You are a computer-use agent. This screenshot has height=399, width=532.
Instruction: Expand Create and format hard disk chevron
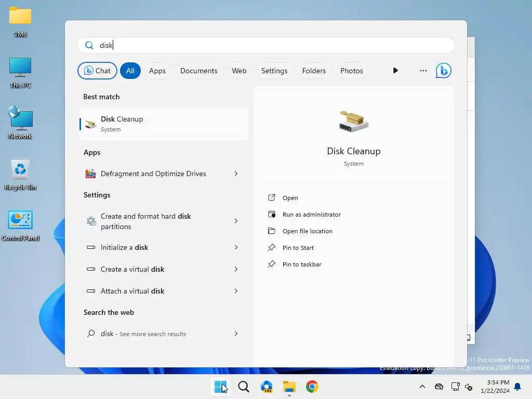236,221
